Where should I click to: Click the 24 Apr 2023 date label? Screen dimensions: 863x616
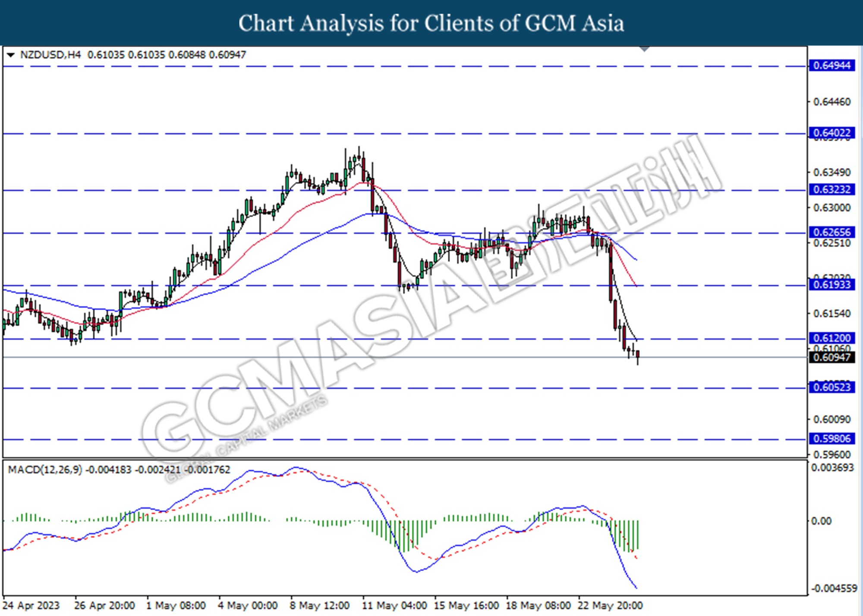point(31,606)
